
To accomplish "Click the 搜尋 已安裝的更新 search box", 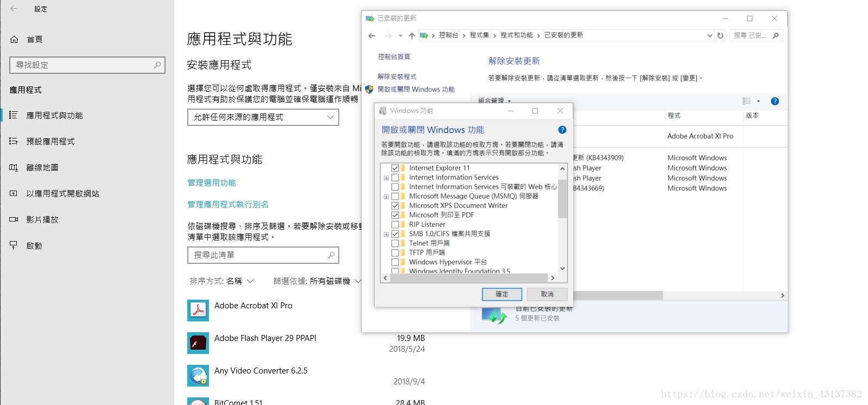I will tap(756, 35).
